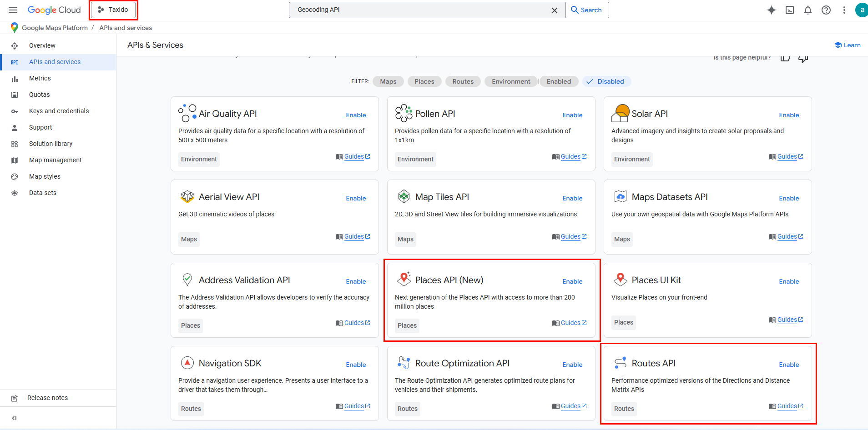Open the main navigation hamburger menu

tap(13, 10)
